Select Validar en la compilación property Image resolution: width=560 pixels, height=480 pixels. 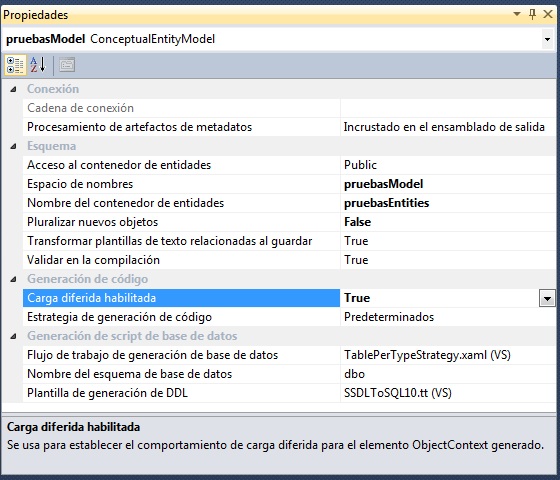point(181,260)
